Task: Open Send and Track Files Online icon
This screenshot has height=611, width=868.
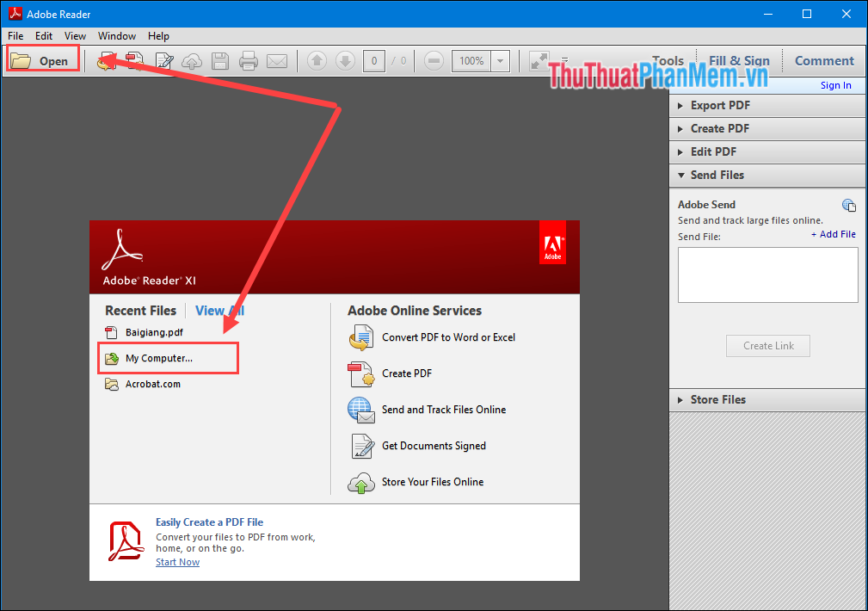Action: [x=361, y=410]
